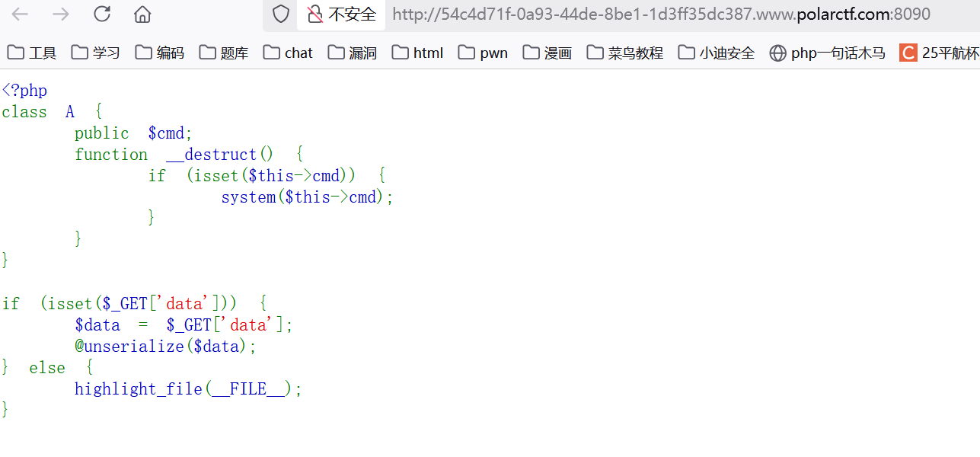Open the php一句话木马 bookmark
Viewport: 980px width, 457px height.
(x=827, y=53)
